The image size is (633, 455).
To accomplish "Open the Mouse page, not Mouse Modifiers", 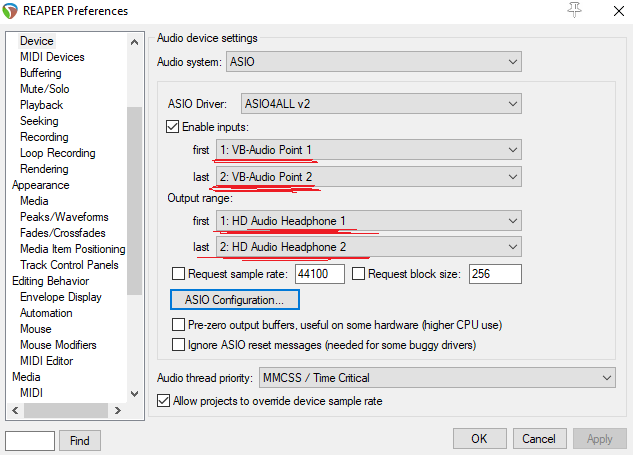I will pyautogui.click(x=36, y=329).
